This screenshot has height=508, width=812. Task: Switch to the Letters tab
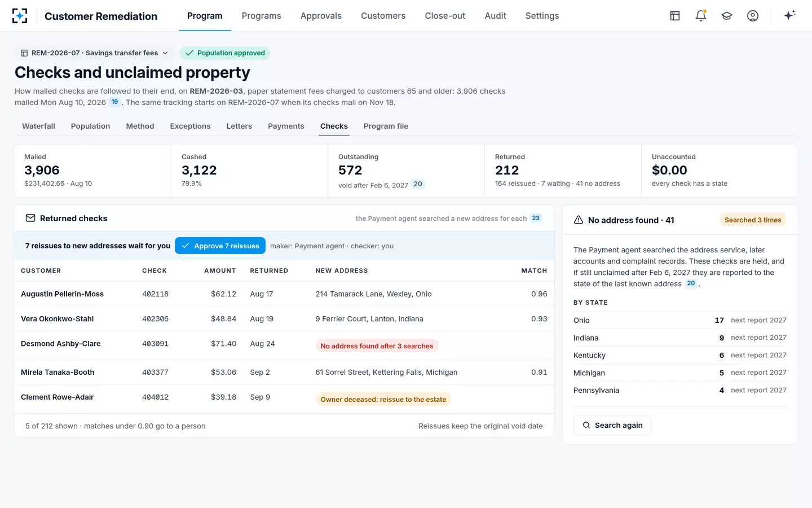(x=239, y=126)
